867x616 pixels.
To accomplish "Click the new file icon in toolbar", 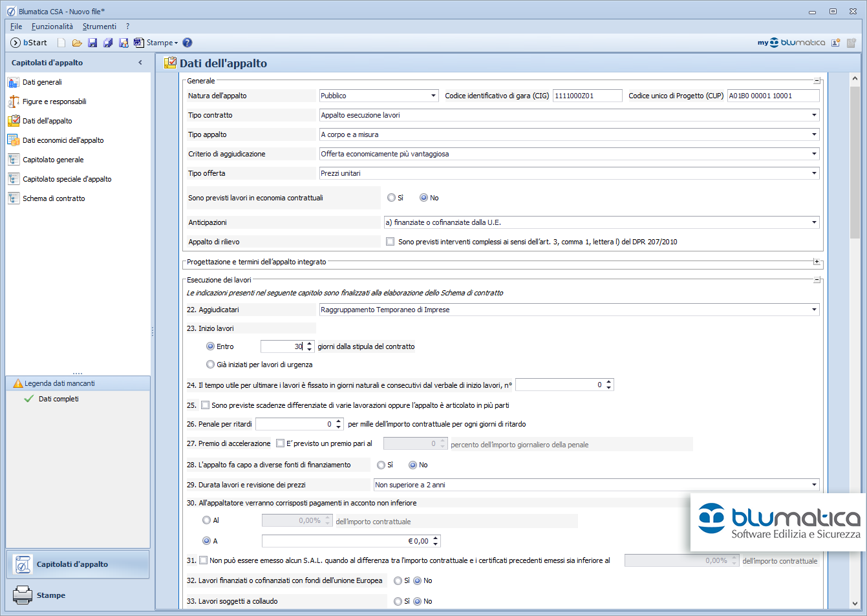I will tap(61, 43).
